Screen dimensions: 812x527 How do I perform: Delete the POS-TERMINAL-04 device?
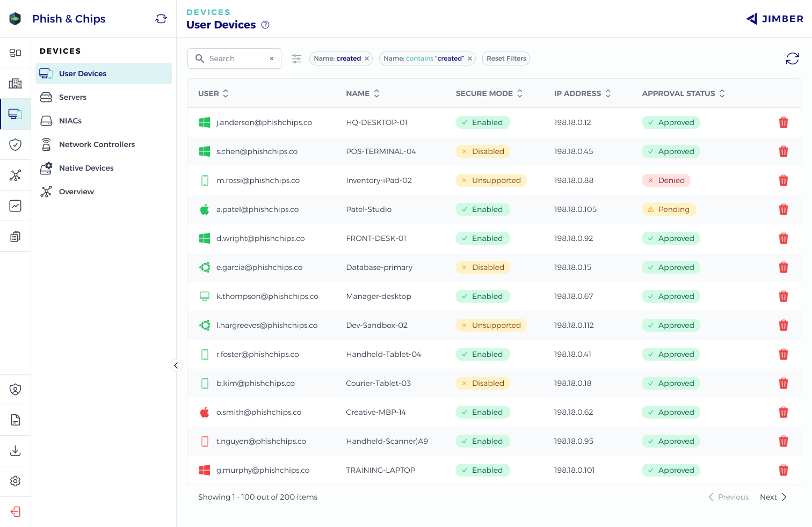coord(784,151)
